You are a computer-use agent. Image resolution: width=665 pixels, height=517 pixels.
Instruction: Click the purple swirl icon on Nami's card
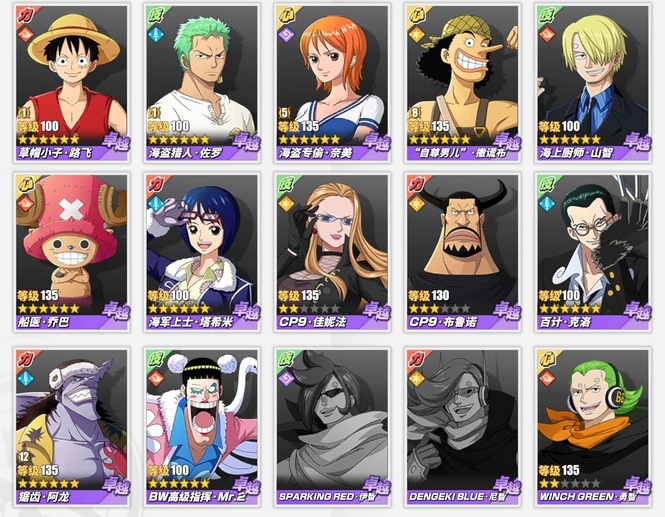286,35
